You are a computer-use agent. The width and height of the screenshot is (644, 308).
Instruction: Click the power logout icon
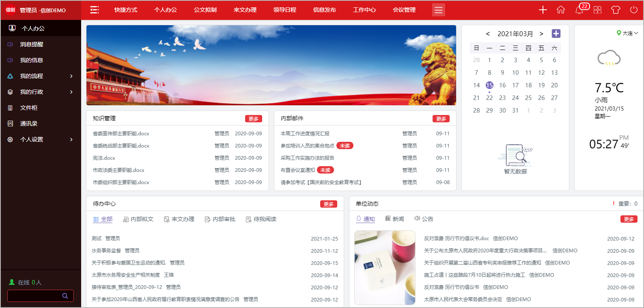point(633,10)
